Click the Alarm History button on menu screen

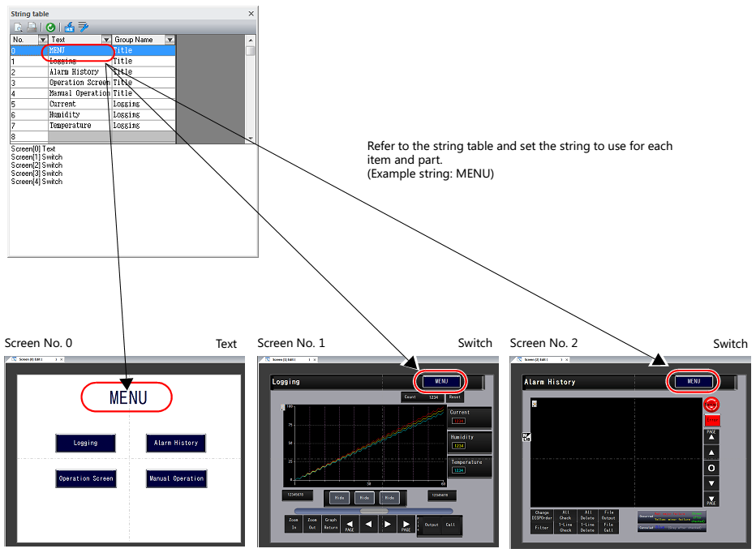(176, 443)
